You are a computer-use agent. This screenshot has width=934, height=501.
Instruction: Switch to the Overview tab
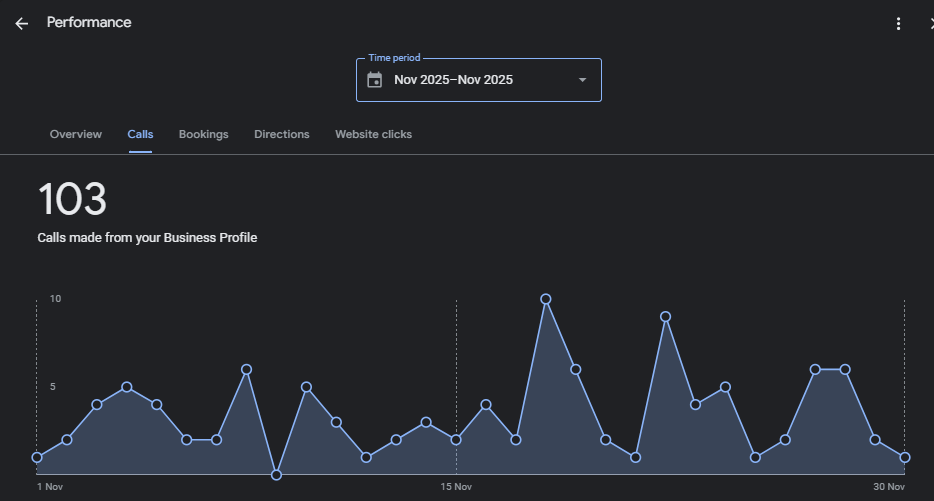(76, 134)
